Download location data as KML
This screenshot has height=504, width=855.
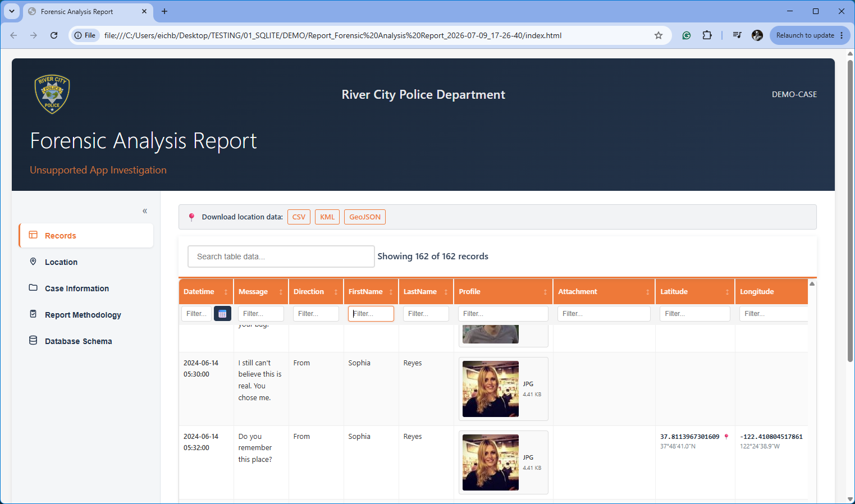click(327, 217)
